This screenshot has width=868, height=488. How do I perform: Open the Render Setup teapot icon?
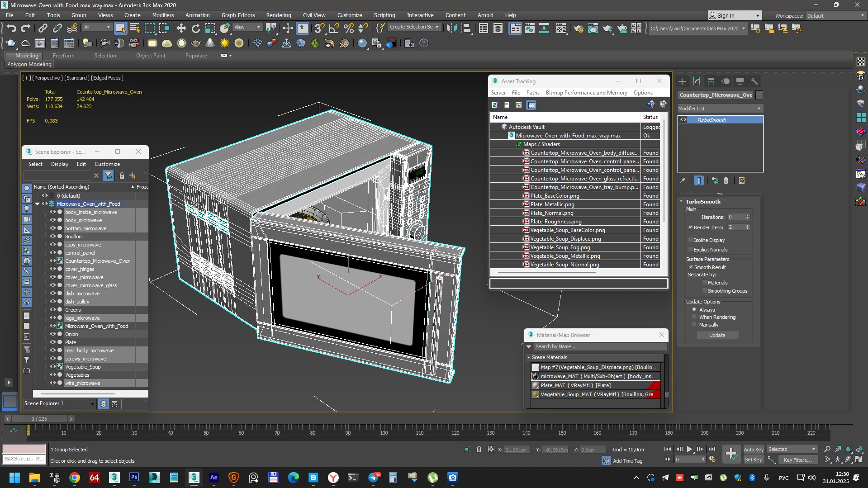(578, 28)
